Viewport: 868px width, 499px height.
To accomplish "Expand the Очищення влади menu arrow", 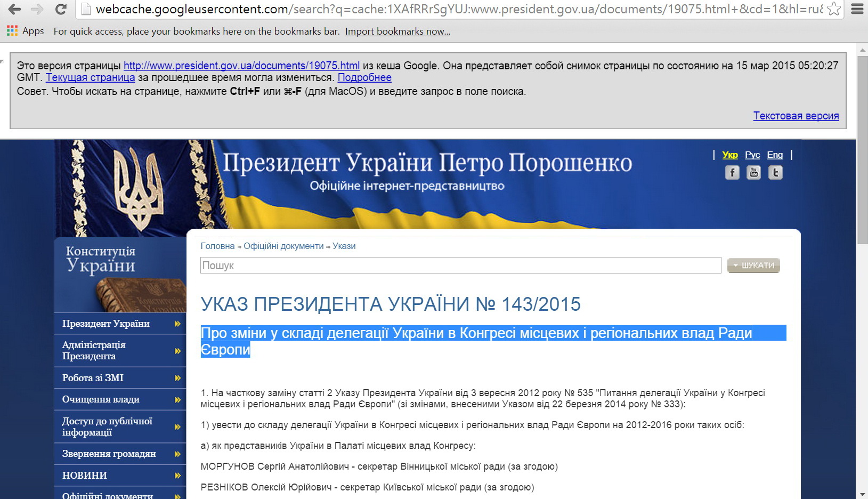I will point(177,400).
